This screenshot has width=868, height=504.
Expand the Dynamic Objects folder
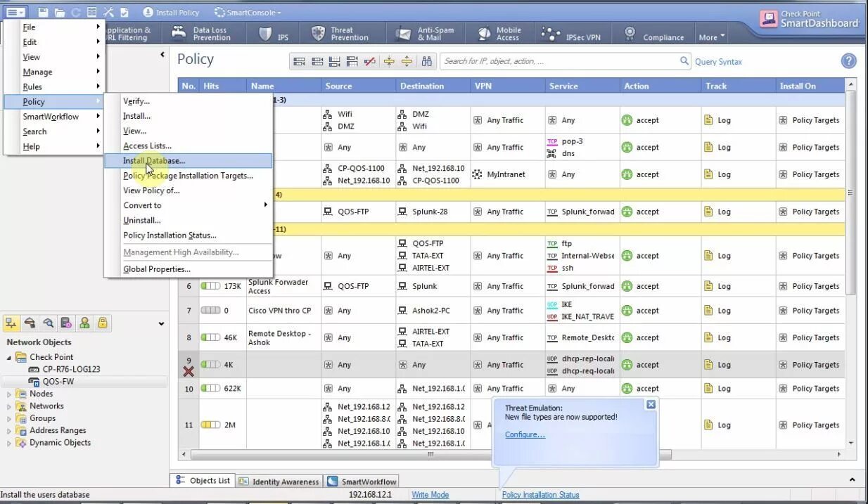tap(10, 443)
